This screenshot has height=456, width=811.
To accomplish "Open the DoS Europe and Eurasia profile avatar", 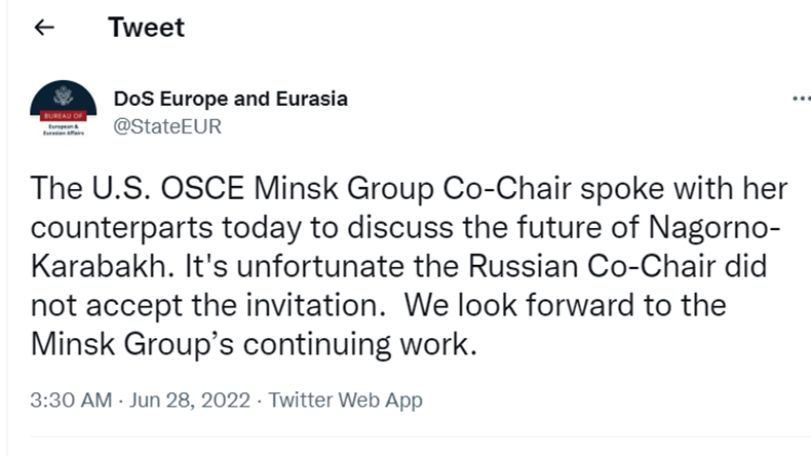I will (x=63, y=109).
